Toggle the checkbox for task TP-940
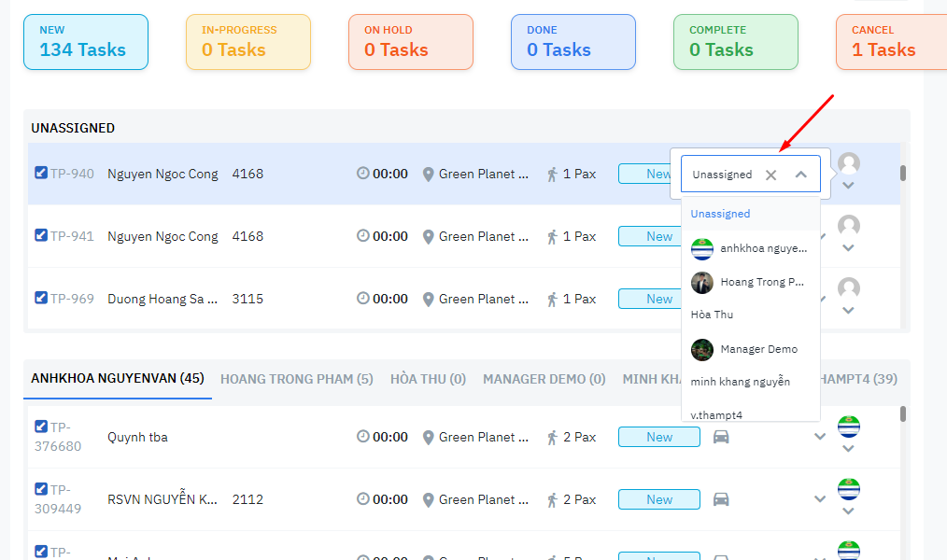This screenshot has width=947, height=560. coord(41,173)
